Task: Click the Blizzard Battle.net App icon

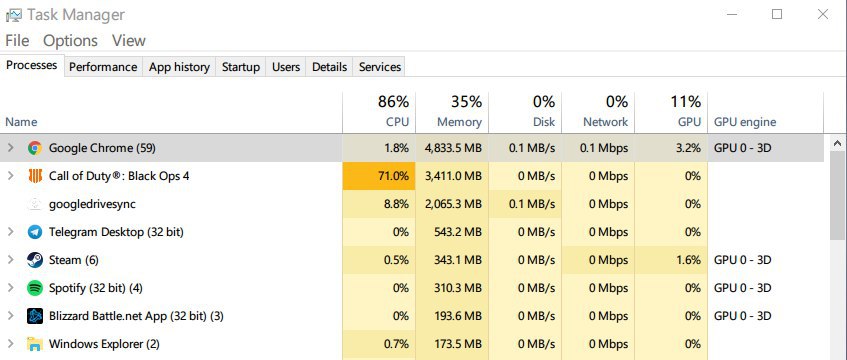Action: pyautogui.click(x=35, y=316)
